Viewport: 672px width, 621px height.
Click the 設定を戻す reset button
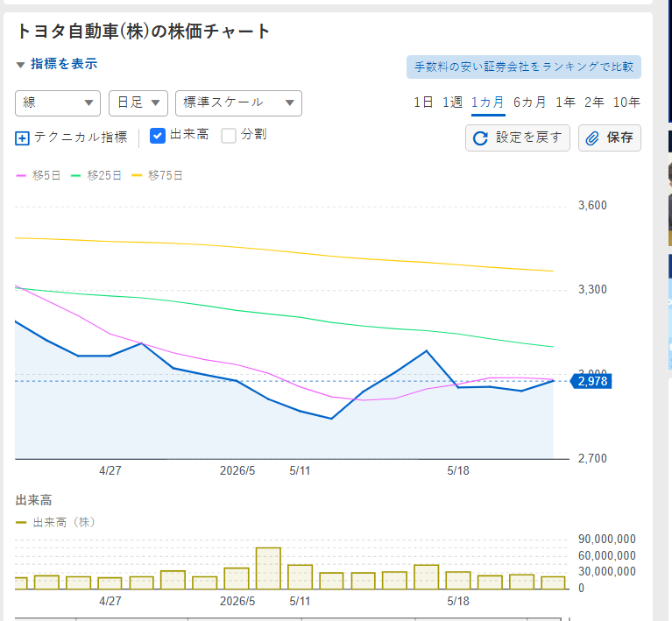tap(518, 138)
